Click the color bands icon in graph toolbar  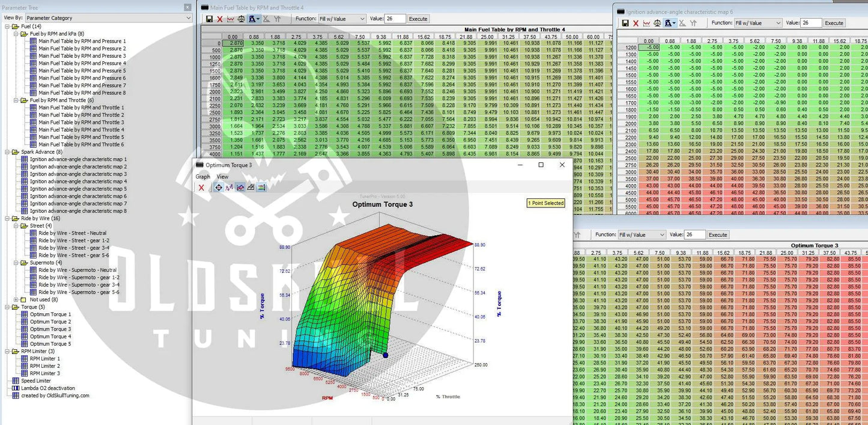click(261, 188)
